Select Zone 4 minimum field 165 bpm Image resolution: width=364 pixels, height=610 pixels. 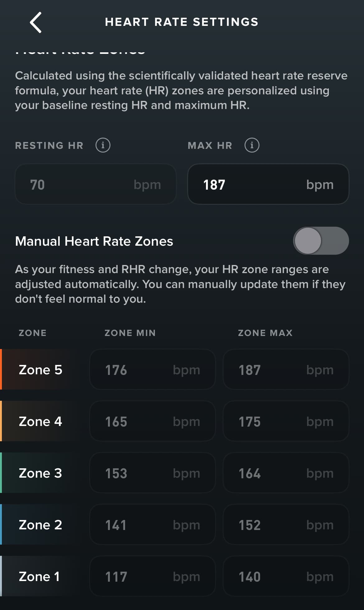tap(152, 421)
